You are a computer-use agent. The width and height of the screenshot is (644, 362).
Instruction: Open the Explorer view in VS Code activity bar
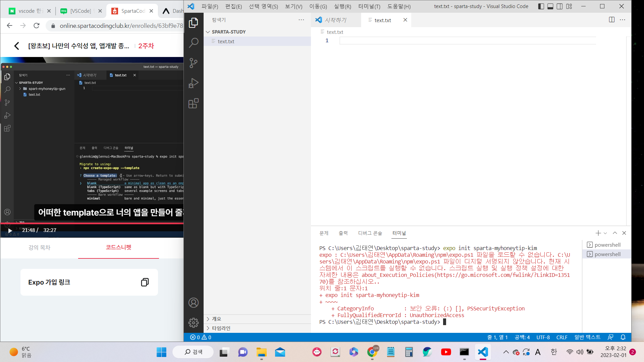click(194, 23)
